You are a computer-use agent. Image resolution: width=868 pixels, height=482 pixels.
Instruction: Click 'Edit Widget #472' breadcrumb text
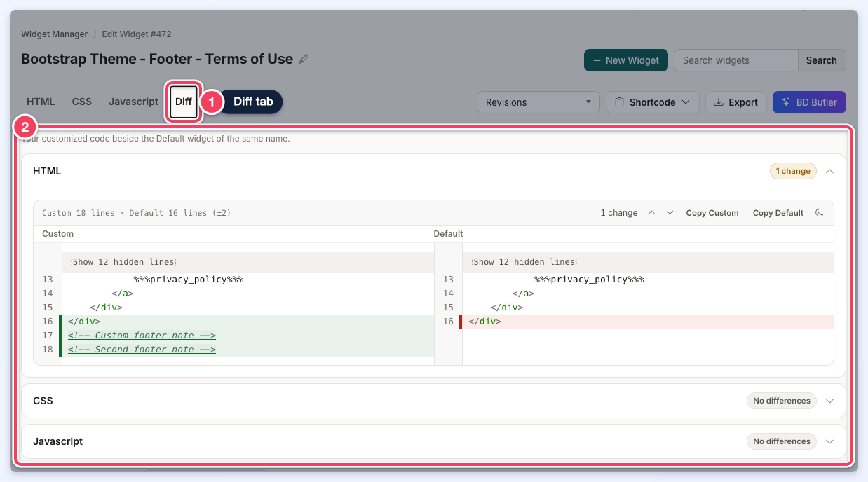[137, 34]
